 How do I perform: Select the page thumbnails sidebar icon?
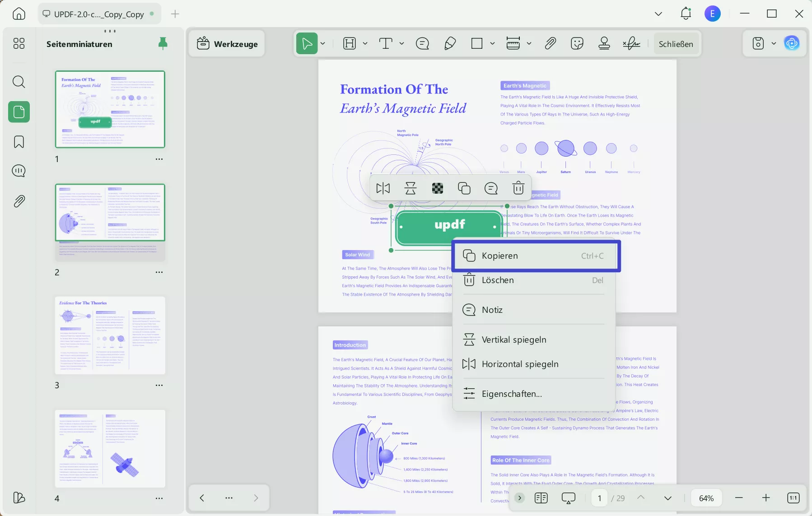pyautogui.click(x=19, y=112)
